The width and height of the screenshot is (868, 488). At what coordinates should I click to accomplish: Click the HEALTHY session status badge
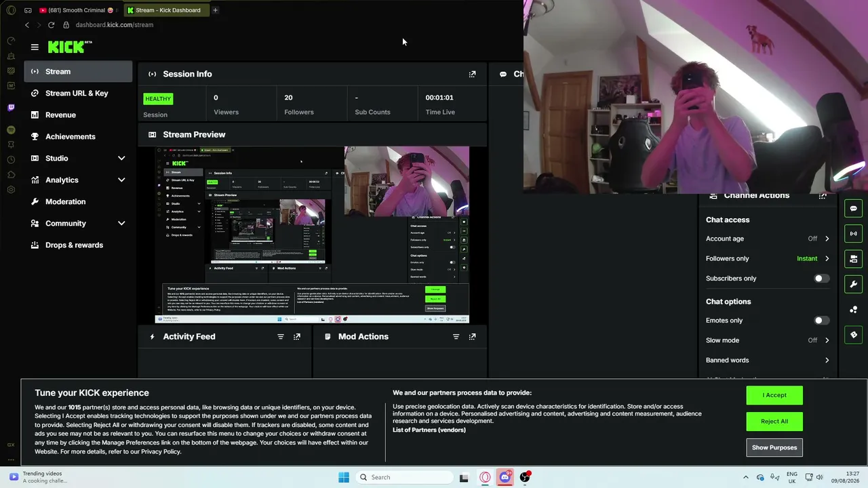[x=158, y=99]
